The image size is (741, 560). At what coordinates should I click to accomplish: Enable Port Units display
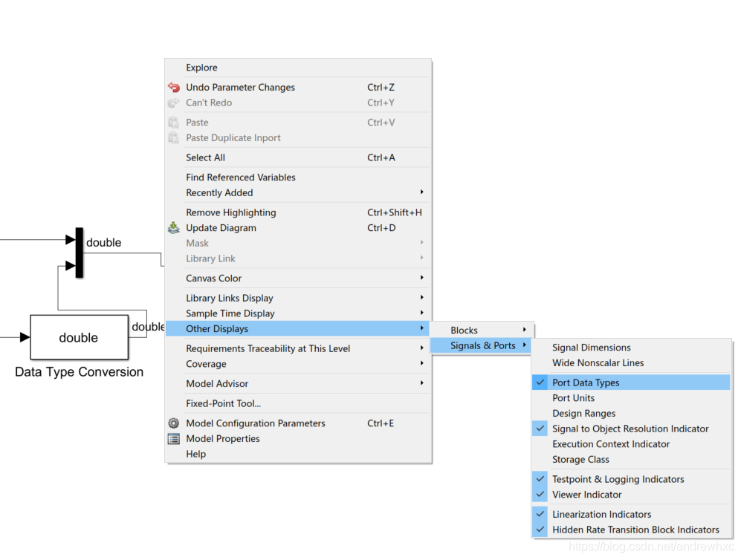coord(631,398)
